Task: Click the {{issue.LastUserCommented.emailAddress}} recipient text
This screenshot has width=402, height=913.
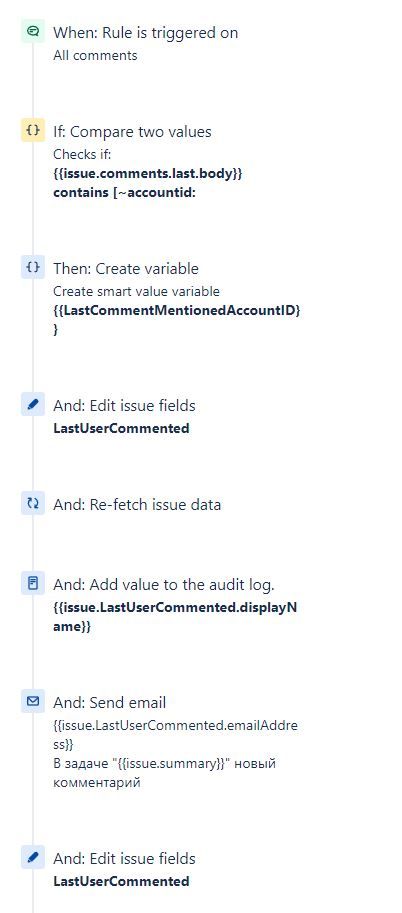Action: [x=175, y=735]
